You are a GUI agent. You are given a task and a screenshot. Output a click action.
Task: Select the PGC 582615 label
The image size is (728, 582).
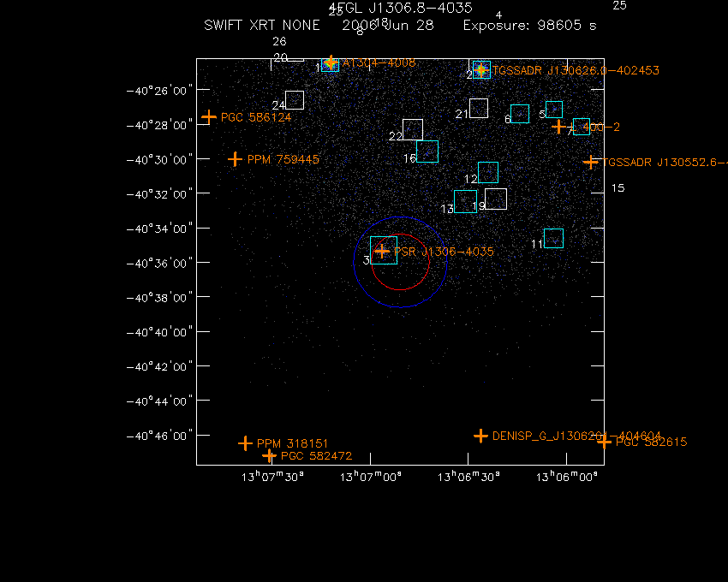[x=652, y=442]
